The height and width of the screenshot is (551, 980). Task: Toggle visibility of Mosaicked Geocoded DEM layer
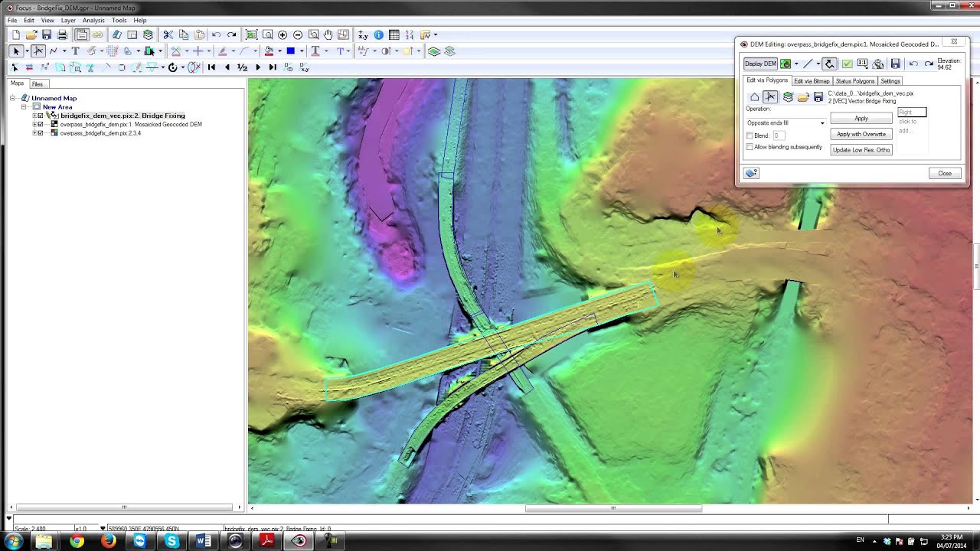41,124
